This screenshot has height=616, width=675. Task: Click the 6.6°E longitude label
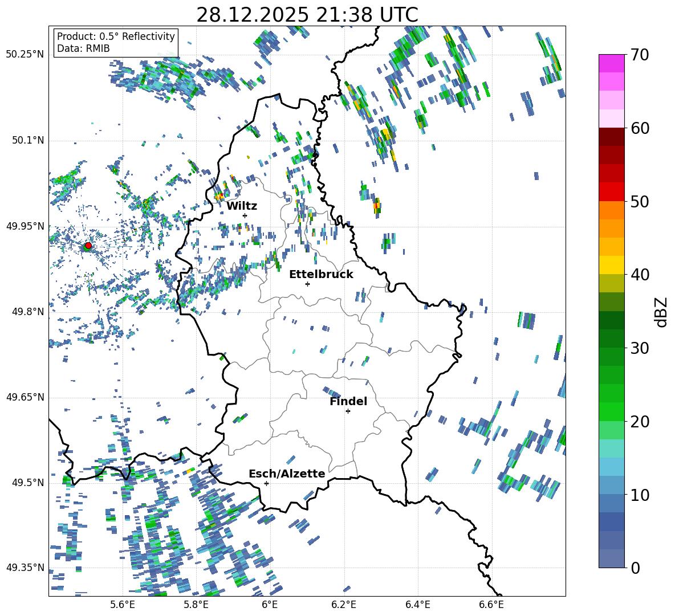[x=491, y=605]
